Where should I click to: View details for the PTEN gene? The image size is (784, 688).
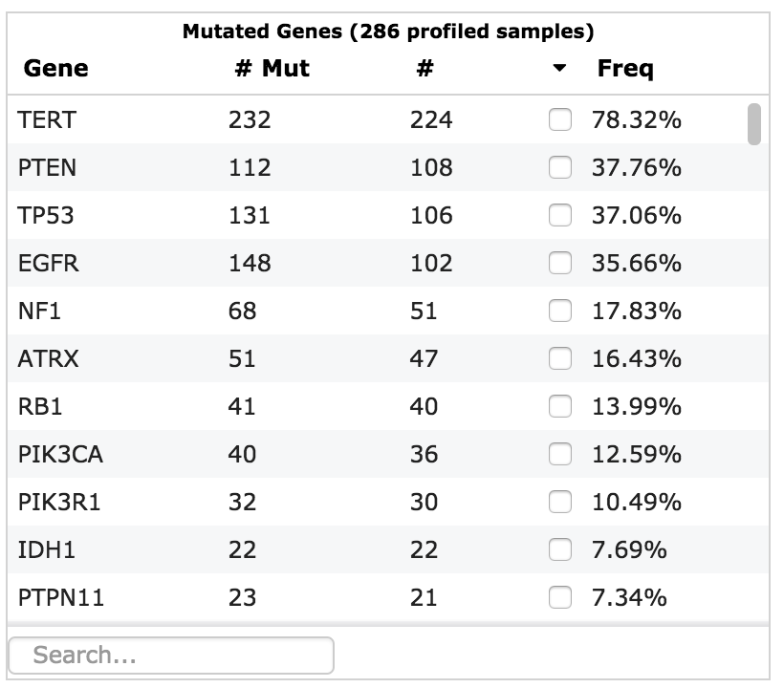(x=44, y=166)
